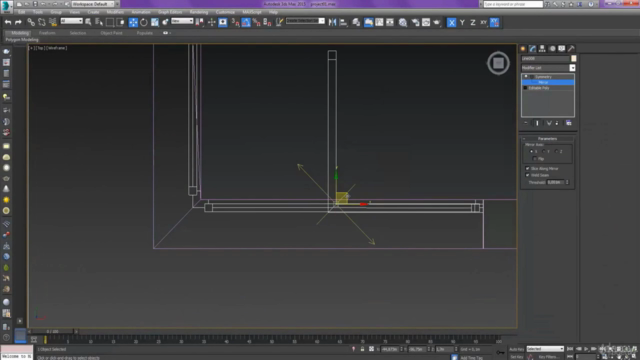The image size is (640, 360).
Task: Toggle the Percent Snap button
Action: click(256, 22)
